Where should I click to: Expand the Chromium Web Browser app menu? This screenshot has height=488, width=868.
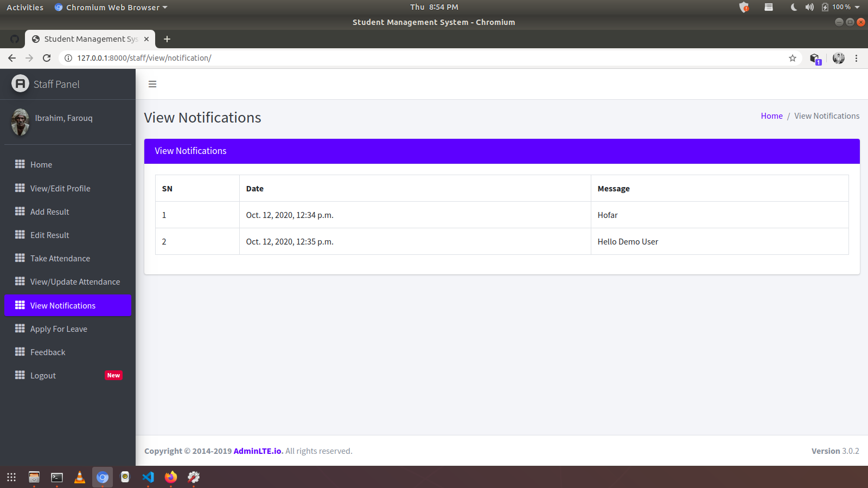tap(111, 7)
